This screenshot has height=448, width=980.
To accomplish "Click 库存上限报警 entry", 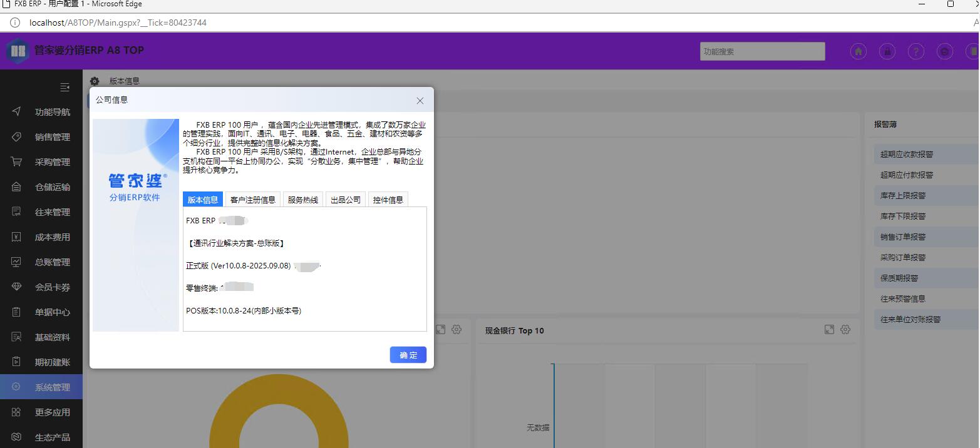I will [x=903, y=196].
